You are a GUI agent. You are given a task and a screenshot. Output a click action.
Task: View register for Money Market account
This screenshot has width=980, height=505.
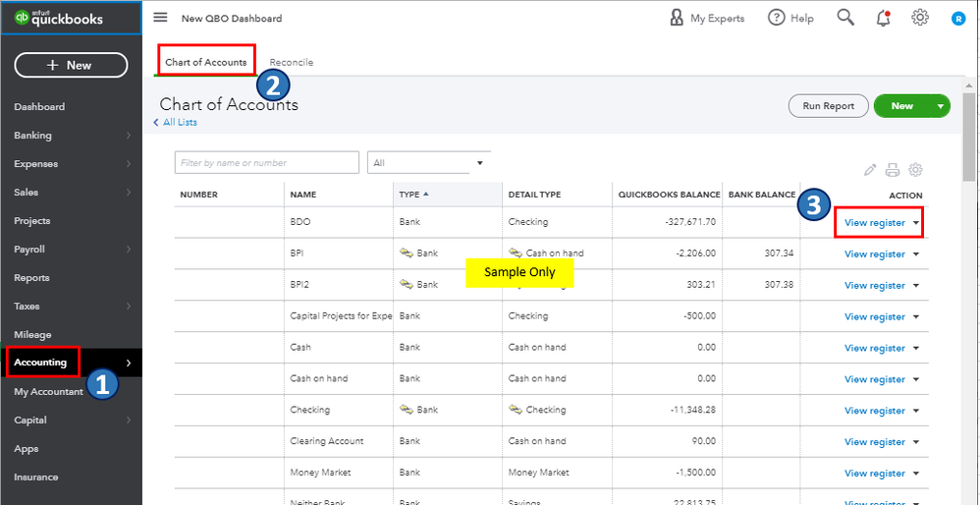pos(874,473)
